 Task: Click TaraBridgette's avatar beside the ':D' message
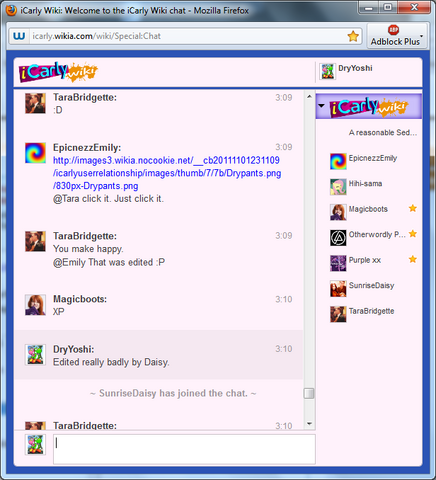[x=35, y=103]
